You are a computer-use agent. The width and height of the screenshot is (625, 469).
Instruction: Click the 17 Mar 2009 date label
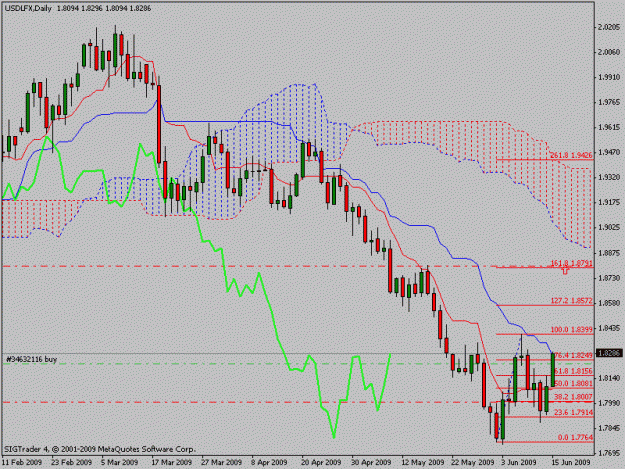point(172,463)
